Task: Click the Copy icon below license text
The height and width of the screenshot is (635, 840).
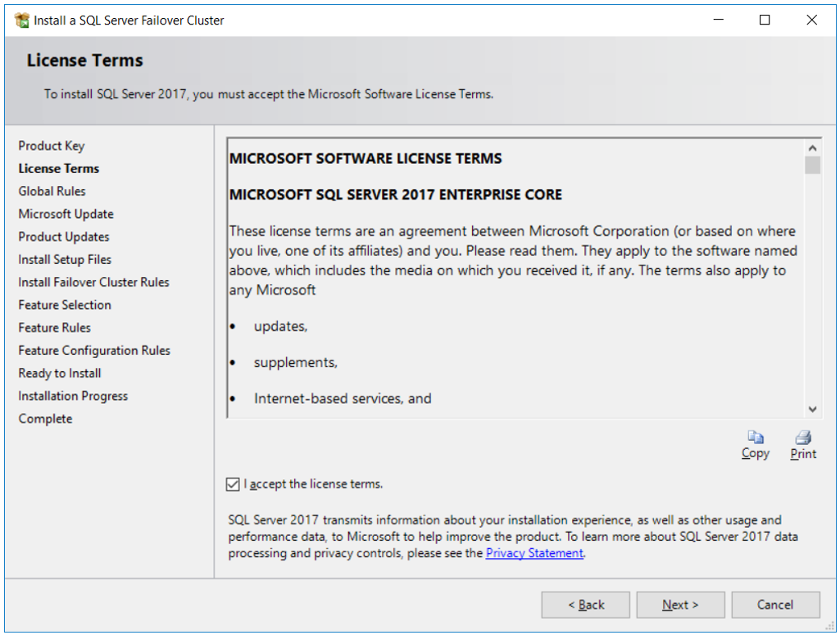Action: (x=756, y=438)
